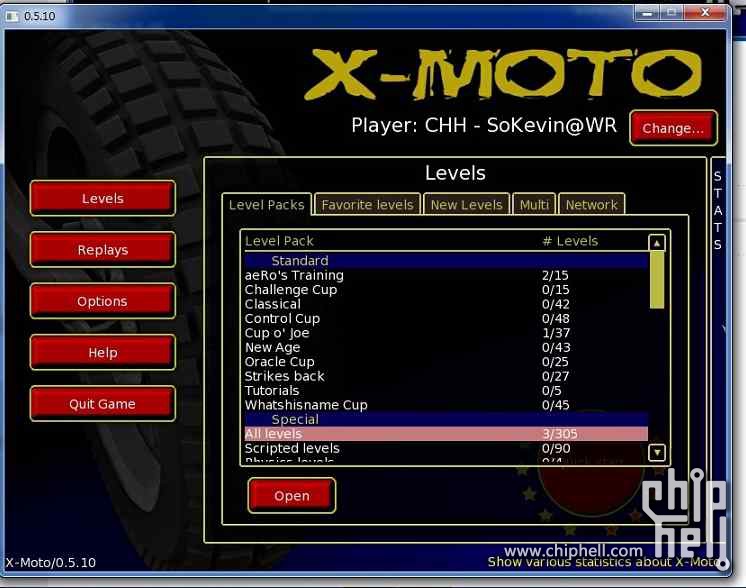746x588 pixels.
Task: Select the Challenge Cup level pack
Action: (446, 289)
